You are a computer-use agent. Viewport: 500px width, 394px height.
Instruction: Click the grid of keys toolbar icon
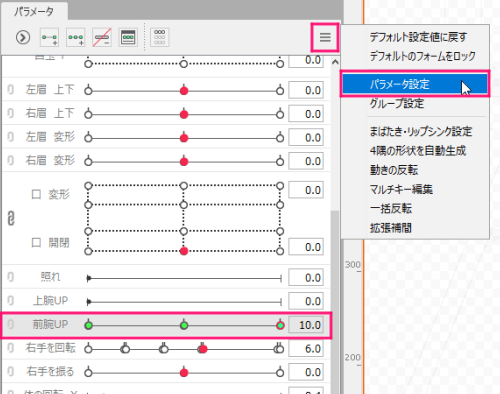[x=160, y=37]
